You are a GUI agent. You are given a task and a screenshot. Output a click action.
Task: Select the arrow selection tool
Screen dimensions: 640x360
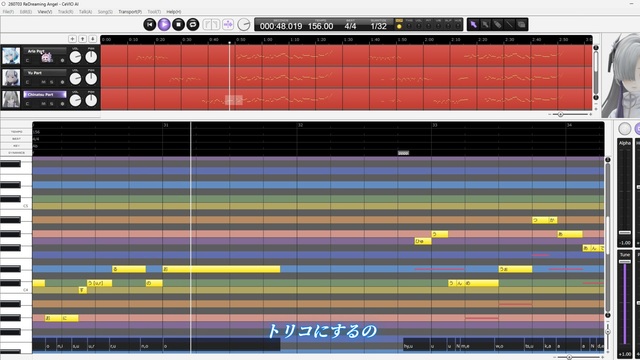(x=473, y=24)
